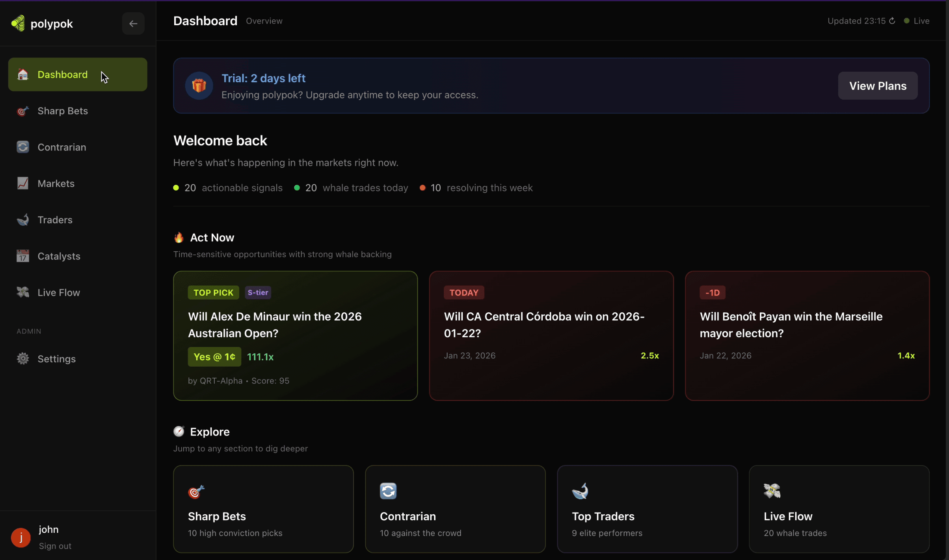Screen dimensions: 949x560
Task: Switch to the Overview tab
Action: (264, 21)
